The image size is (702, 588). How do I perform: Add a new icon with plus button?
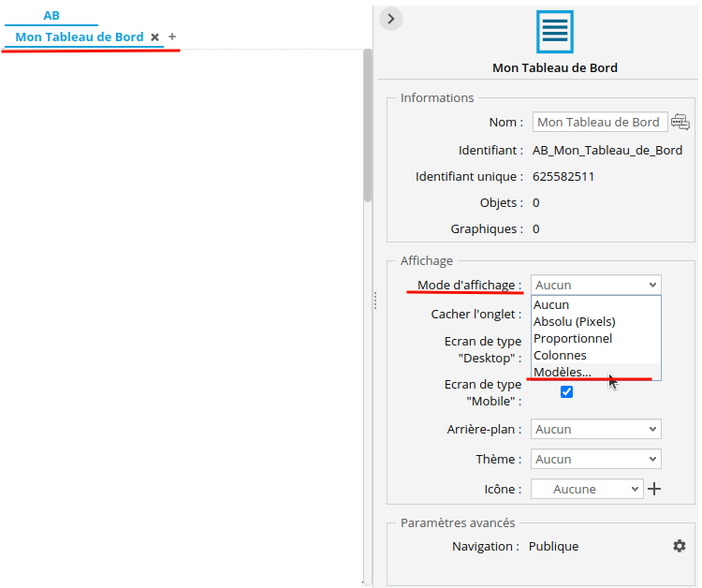click(x=654, y=489)
